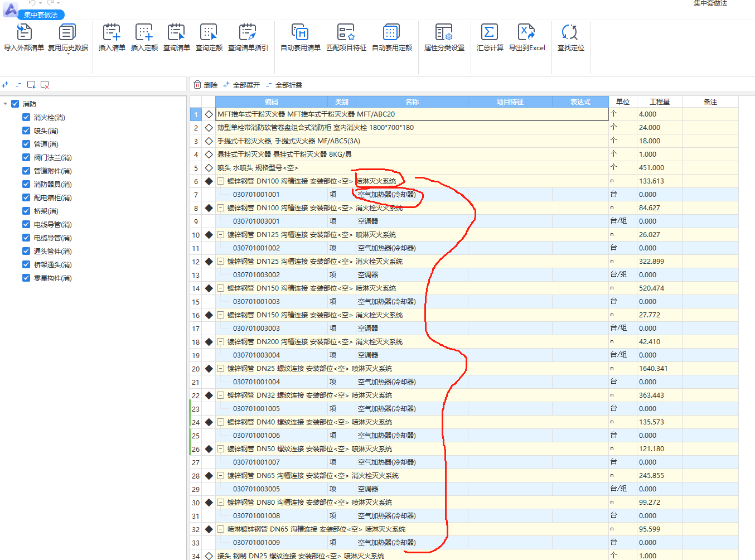Click the redo arrow in title bar
This screenshot has height=560, width=755.
pos(51,3)
